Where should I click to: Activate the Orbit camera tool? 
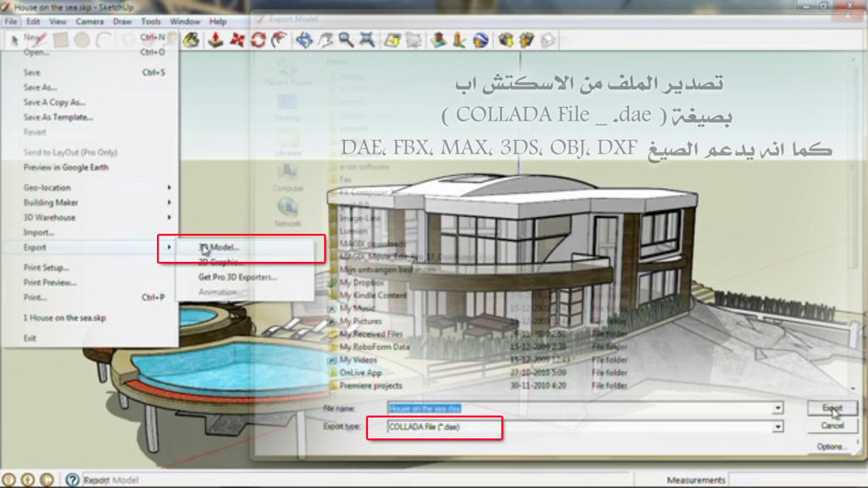(x=304, y=40)
